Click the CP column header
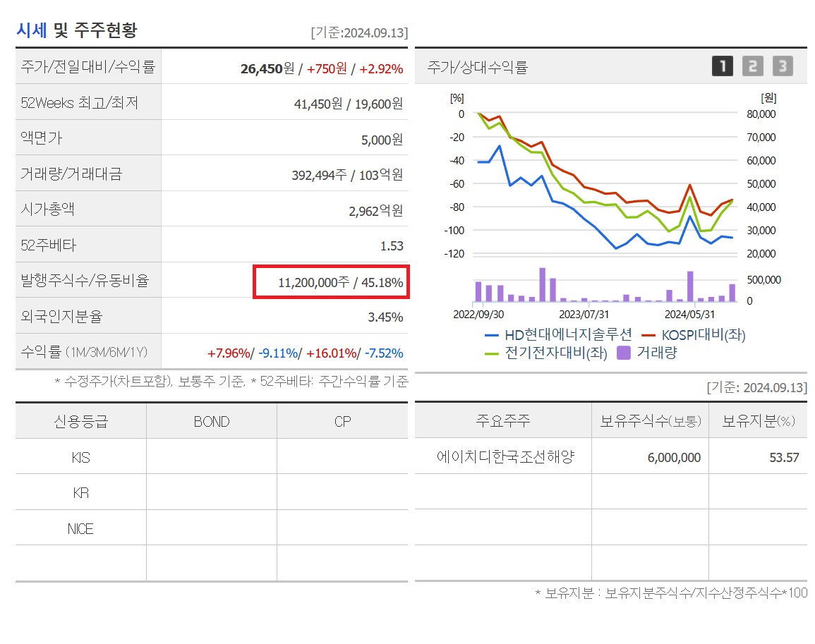This screenshot has height=644, width=815. click(342, 422)
